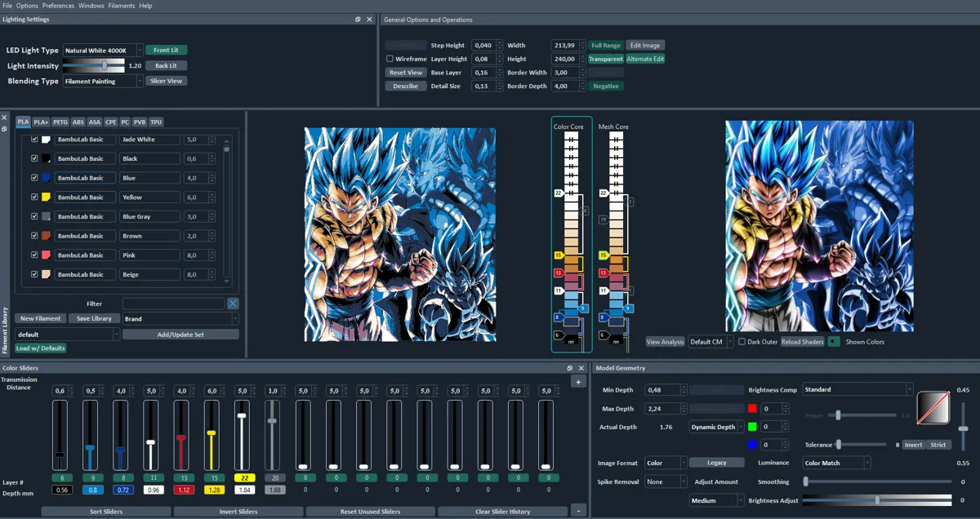
Task: Select yellow marker 15 in Color Core
Action: [x=559, y=255]
